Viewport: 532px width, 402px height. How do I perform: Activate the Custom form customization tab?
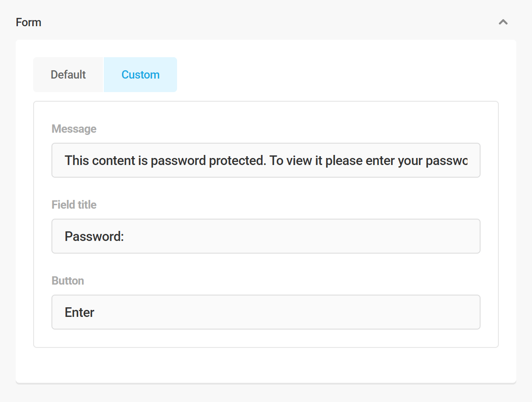coord(140,74)
